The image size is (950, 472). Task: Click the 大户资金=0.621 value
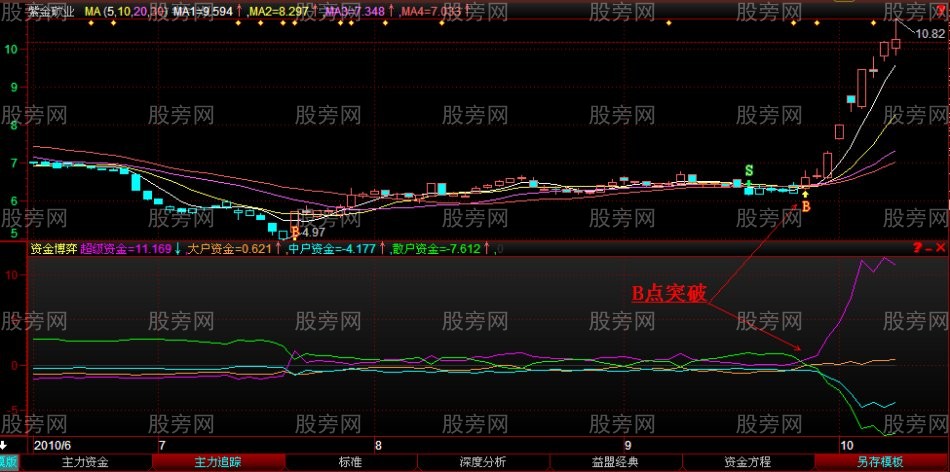pos(230,248)
